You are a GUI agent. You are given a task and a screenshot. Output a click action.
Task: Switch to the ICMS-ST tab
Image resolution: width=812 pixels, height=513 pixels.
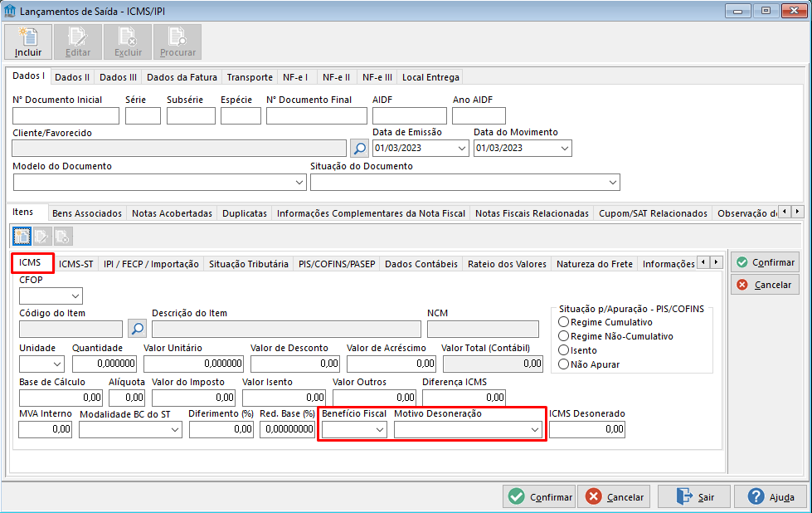tap(76, 264)
